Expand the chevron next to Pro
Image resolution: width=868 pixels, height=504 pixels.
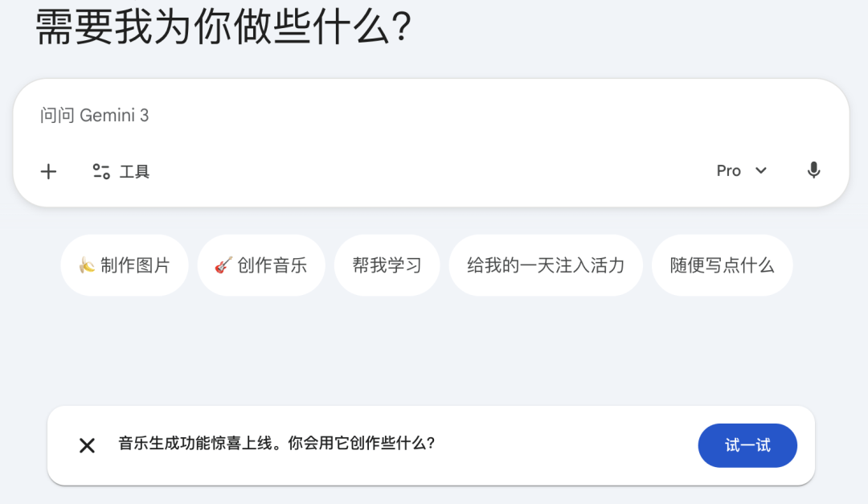tap(761, 170)
